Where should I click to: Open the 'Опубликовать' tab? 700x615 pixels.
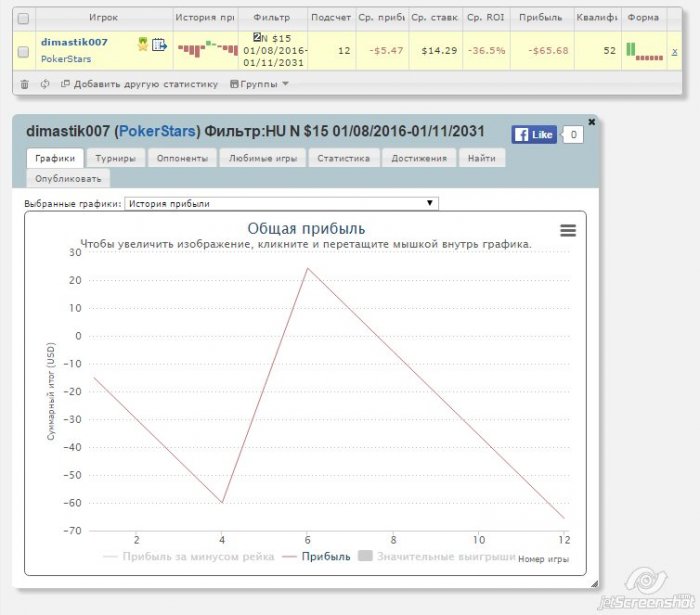point(68,179)
